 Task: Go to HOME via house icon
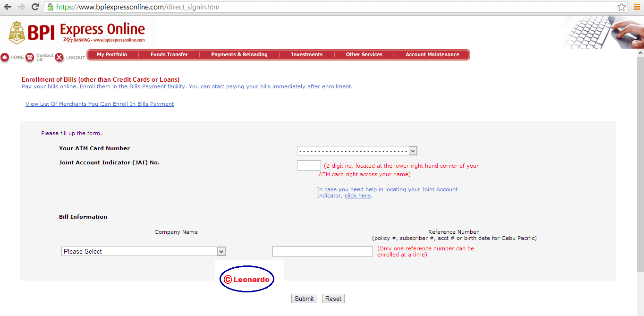[x=5, y=57]
